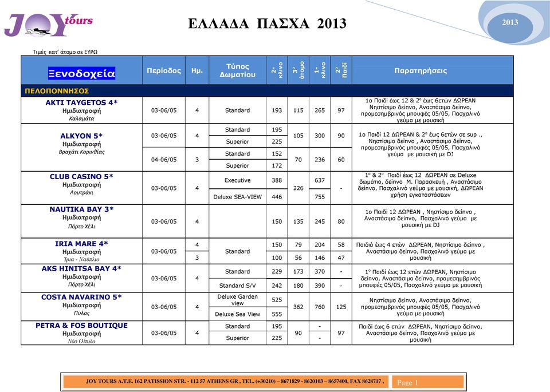
Task: Click Deluxe Garden view price 525
Action: (277, 300)
